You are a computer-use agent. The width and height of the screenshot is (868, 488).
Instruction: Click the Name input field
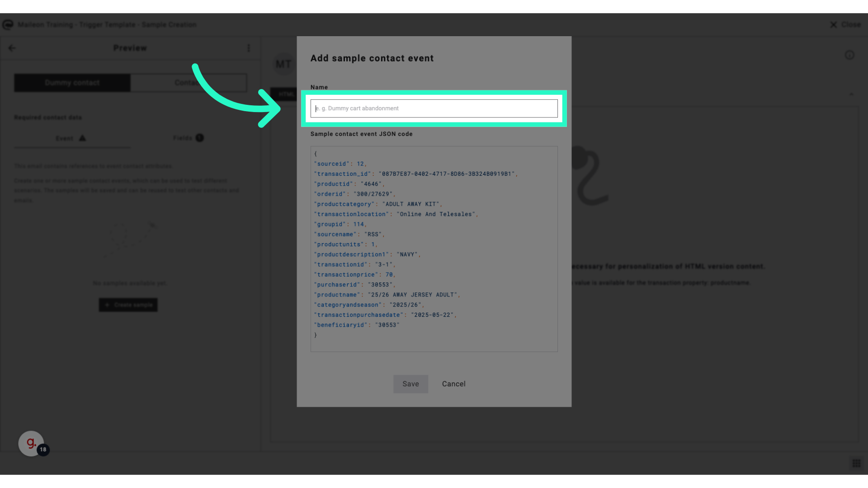pyautogui.click(x=434, y=108)
